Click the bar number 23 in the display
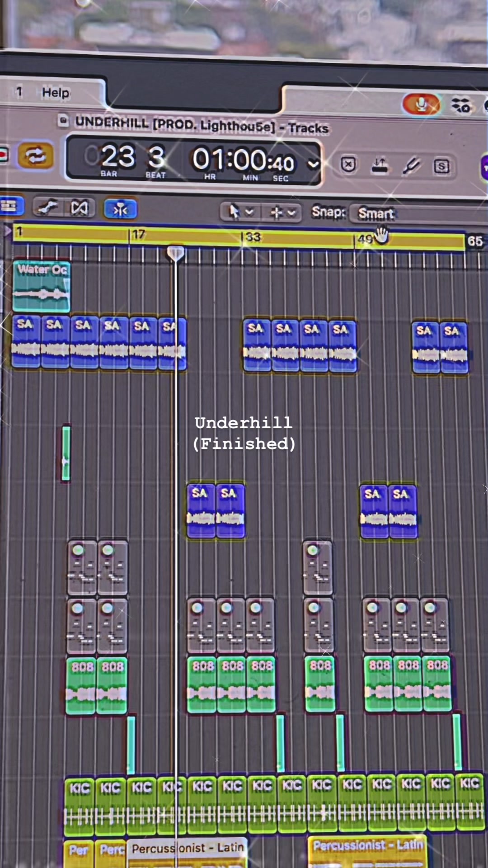Viewport: 488px width, 868px height. pos(117,156)
